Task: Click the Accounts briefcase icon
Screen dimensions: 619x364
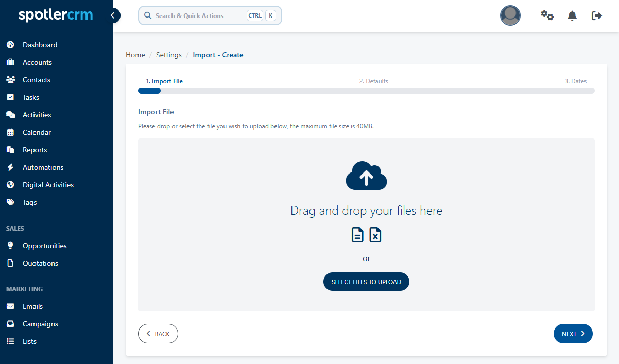Action: [x=10, y=62]
